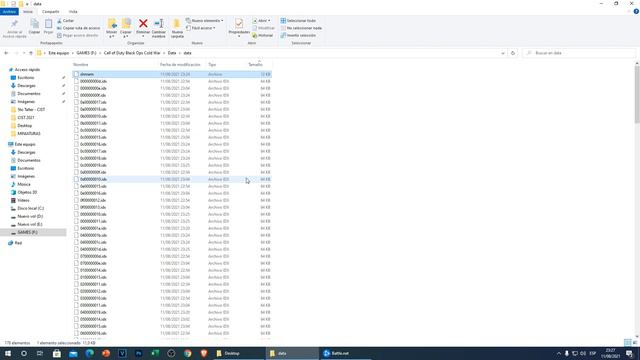The image size is (640, 360).
Task: Select Objetos 3D under Este equipo
Action: [x=27, y=192]
